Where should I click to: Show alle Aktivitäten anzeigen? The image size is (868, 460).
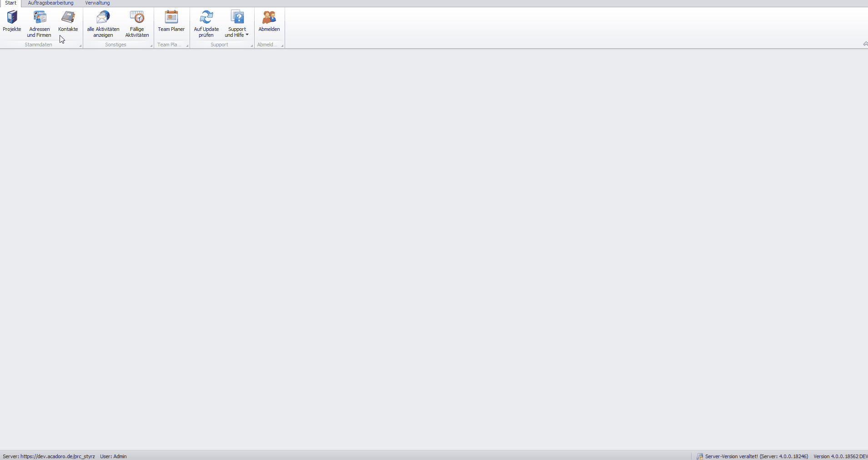(x=103, y=24)
